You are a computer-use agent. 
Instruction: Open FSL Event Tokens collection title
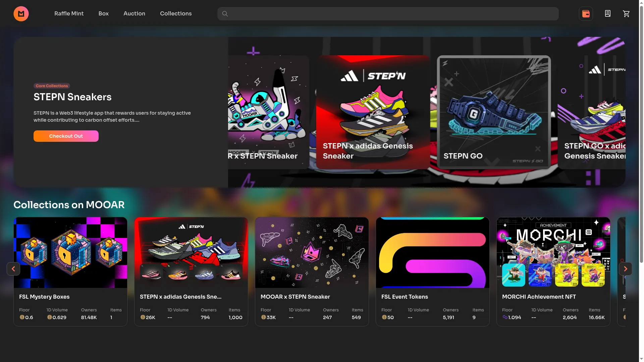point(405,297)
